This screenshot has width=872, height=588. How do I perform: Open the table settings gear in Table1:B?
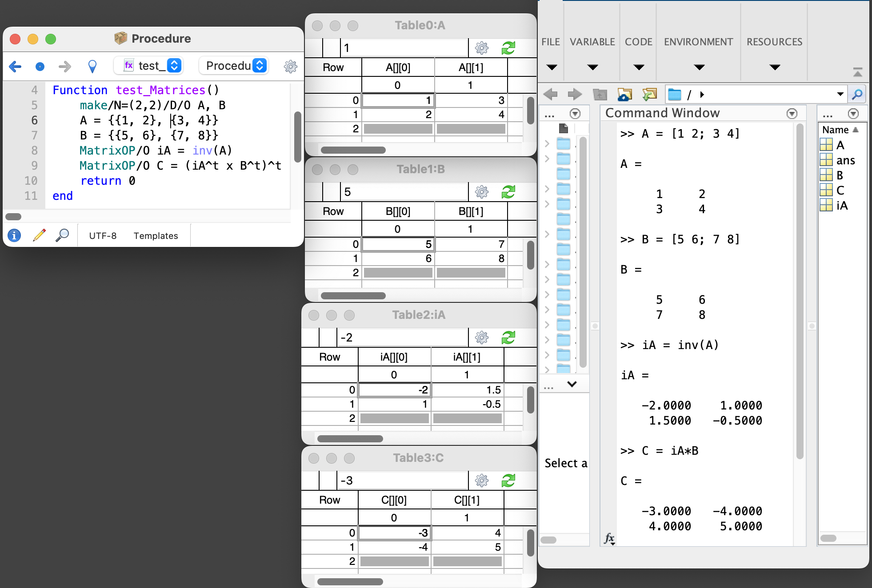point(480,191)
